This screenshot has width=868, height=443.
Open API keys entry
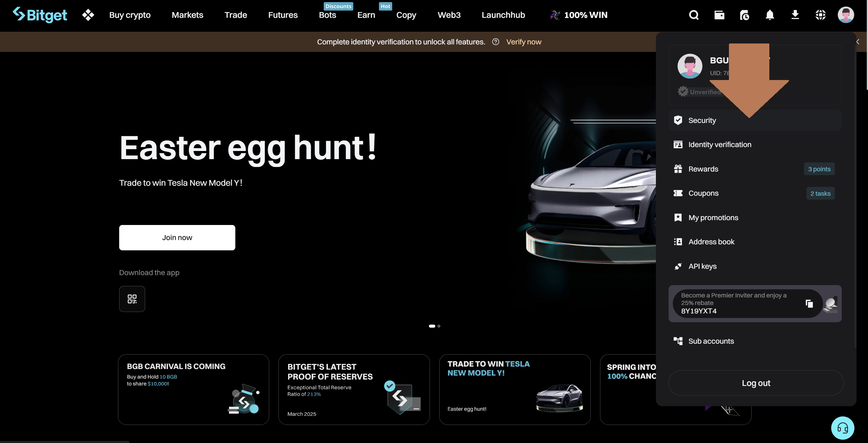tap(755, 266)
